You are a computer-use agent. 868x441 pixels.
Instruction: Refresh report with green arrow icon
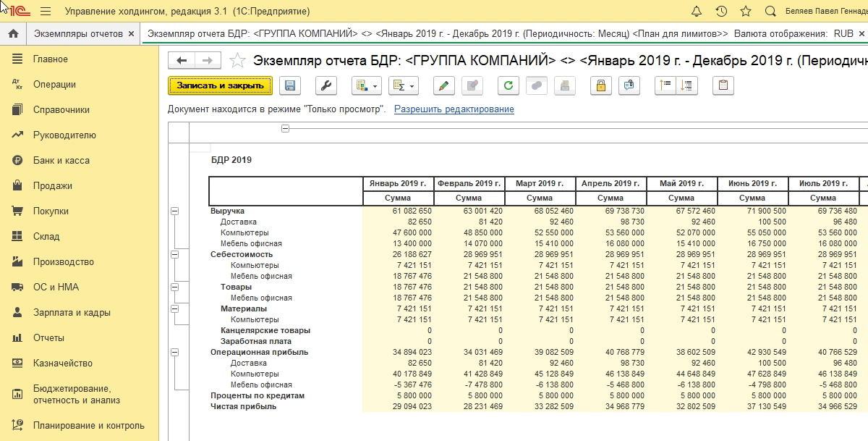[x=509, y=85]
